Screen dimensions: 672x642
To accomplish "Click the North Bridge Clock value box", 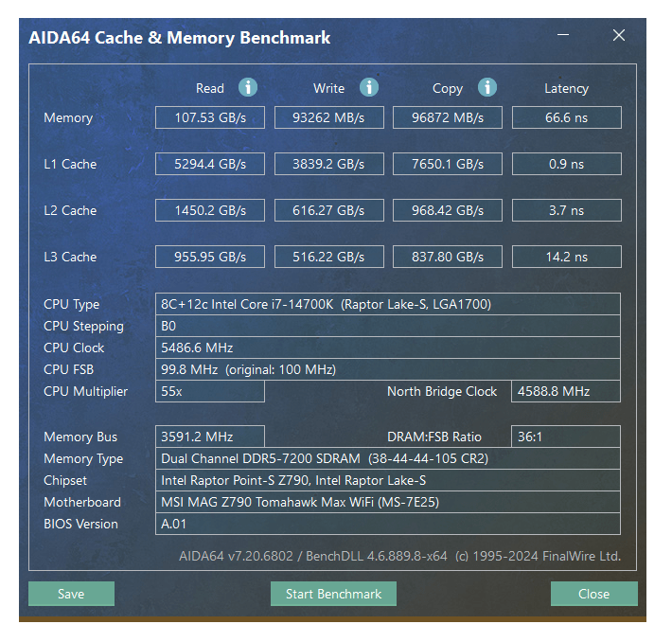I will coord(566,391).
